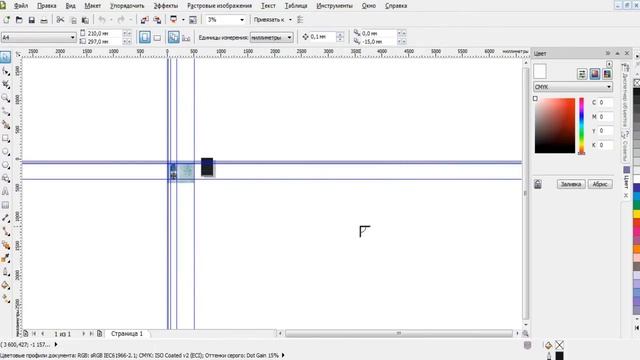640x360 pixels.
Task: Select the Connector tool
Action: (x=6, y=232)
